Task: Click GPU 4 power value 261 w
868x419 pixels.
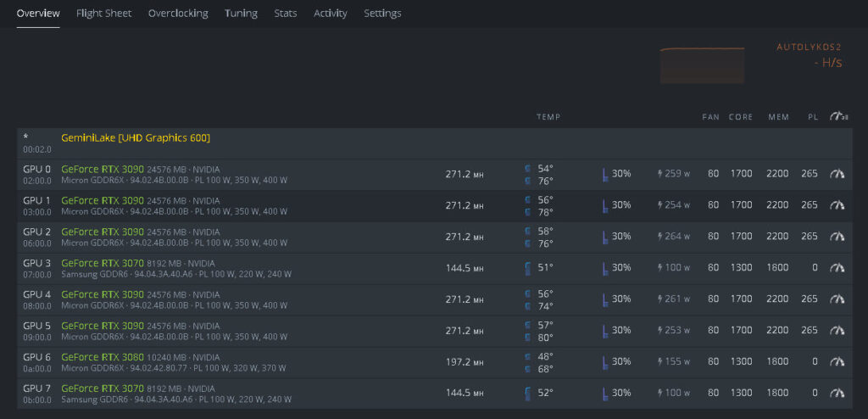Action: pos(677,299)
